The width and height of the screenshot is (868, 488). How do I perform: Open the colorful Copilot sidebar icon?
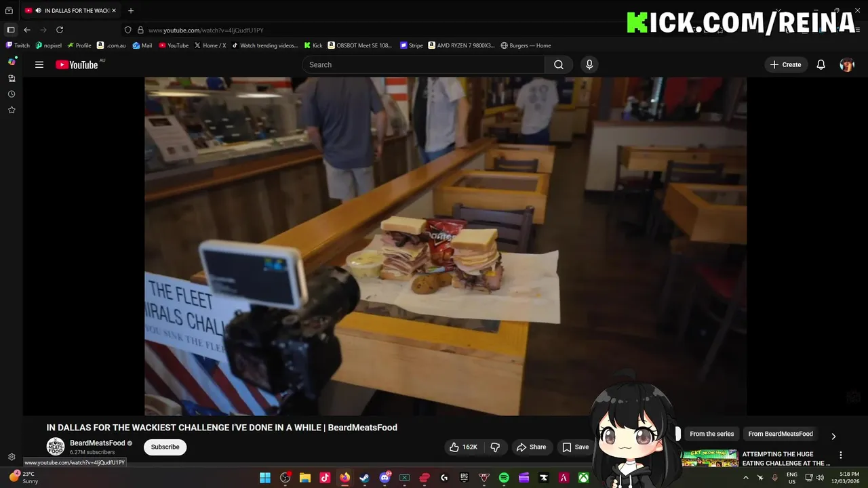12,62
